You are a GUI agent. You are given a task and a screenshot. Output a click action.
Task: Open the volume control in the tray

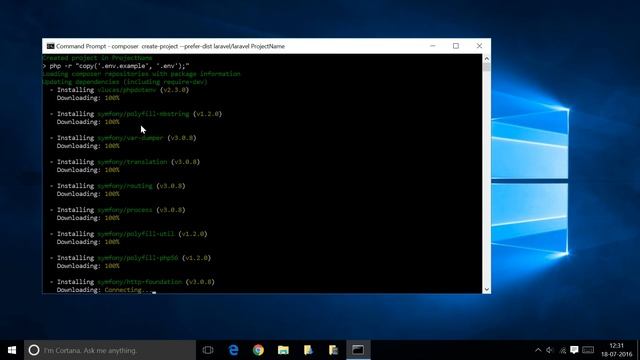point(550,350)
